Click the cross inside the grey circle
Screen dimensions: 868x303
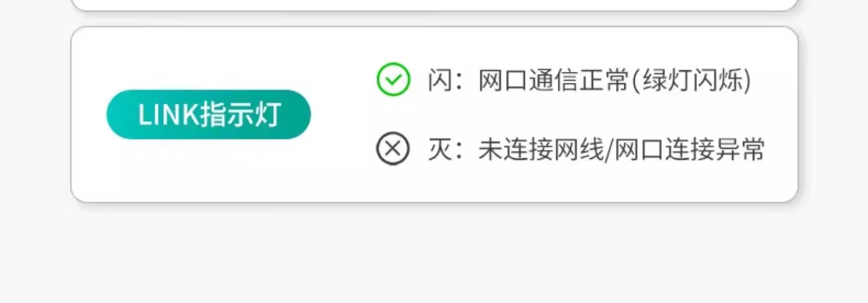pyautogui.click(x=393, y=149)
